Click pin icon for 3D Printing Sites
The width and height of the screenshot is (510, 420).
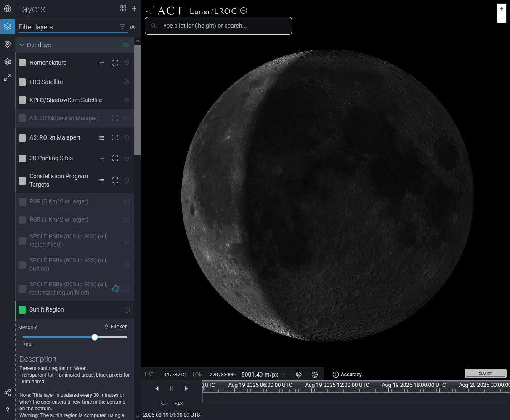pyautogui.click(x=127, y=158)
